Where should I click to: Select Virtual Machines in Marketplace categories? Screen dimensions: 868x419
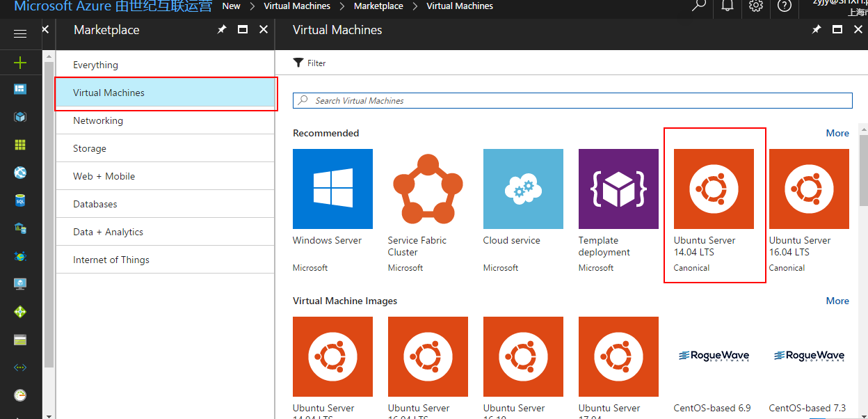166,93
